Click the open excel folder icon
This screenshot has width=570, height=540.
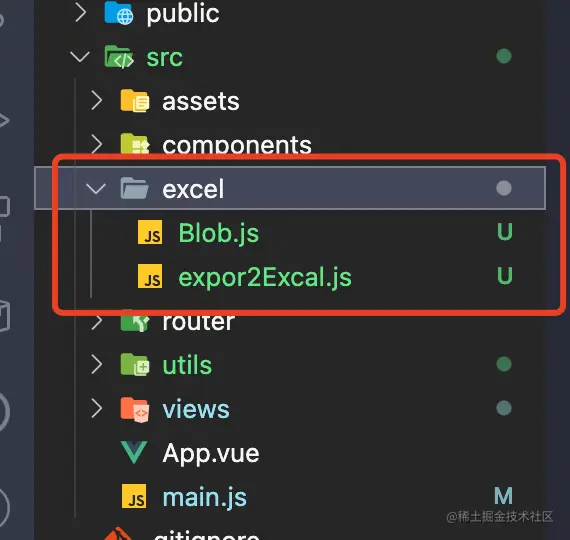click(x=135, y=188)
